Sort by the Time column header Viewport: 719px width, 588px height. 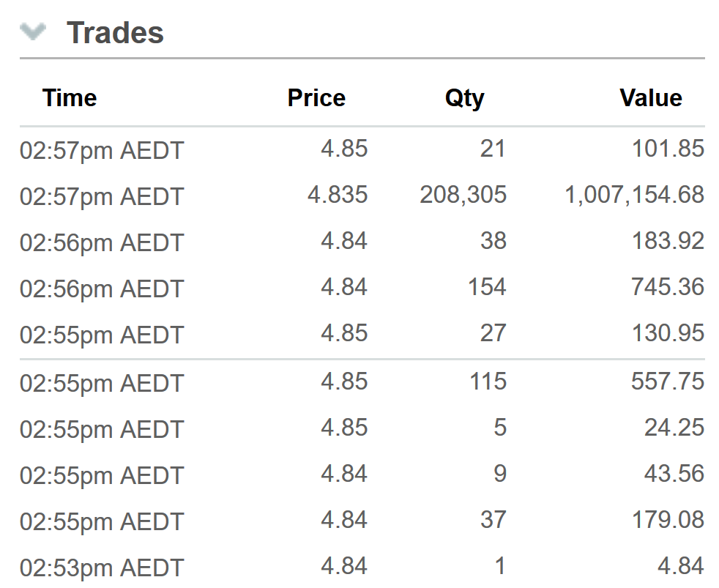[x=70, y=97]
